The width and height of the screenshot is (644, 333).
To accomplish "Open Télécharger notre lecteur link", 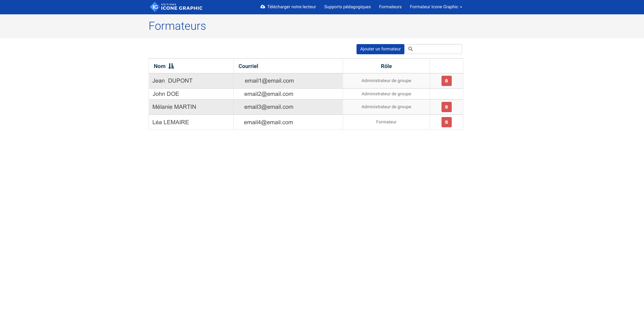I will tap(288, 7).
